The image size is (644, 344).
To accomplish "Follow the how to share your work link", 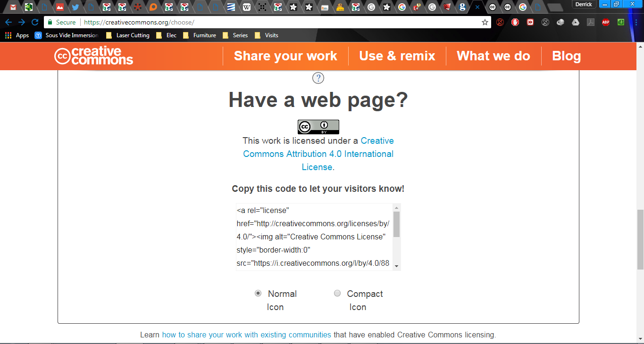I will click(x=247, y=335).
